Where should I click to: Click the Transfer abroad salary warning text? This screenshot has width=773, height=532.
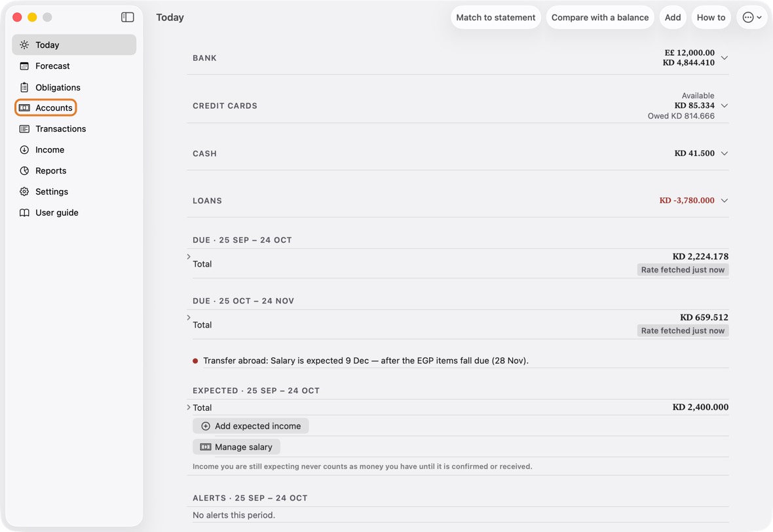click(x=366, y=361)
